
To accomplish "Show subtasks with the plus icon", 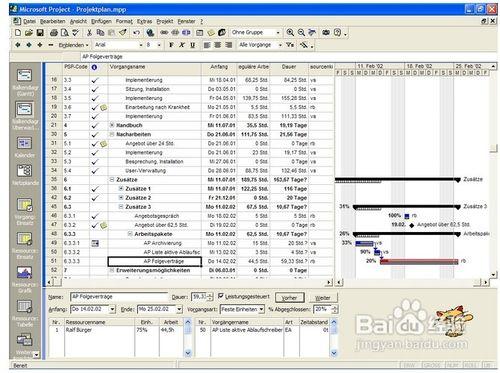I will pyautogui.click(x=40, y=45).
